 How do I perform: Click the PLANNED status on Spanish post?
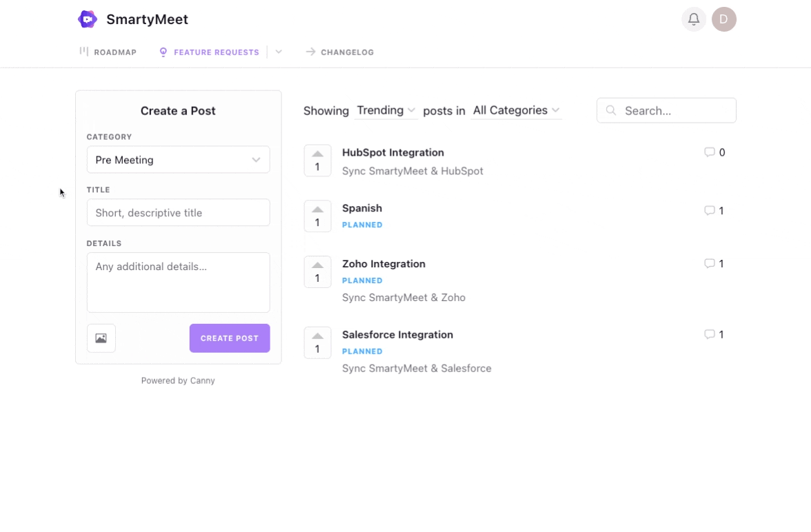362,225
